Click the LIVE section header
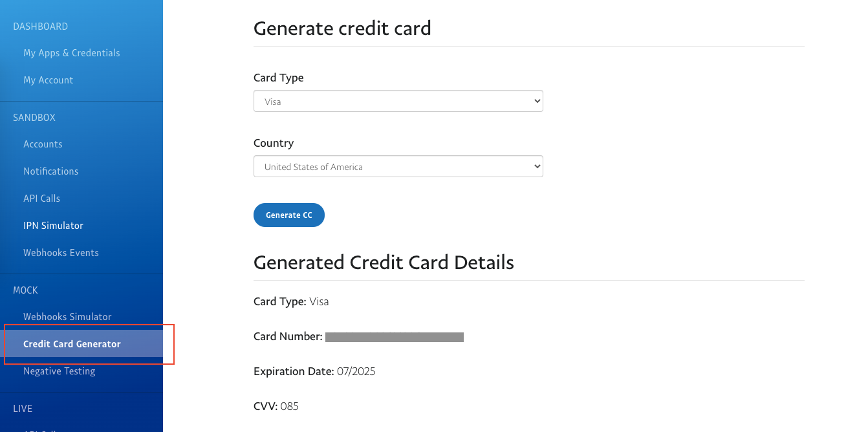The width and height of the screenshot is (868, 432). (23, 409)
